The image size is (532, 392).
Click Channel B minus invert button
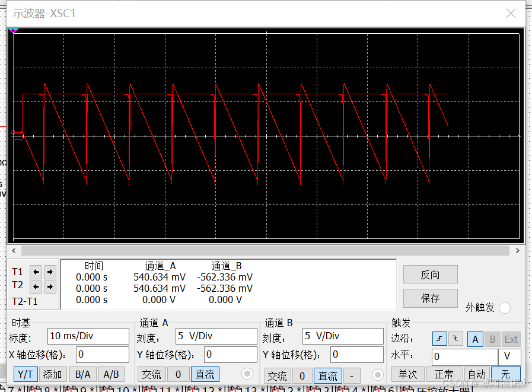coord(352,376)
